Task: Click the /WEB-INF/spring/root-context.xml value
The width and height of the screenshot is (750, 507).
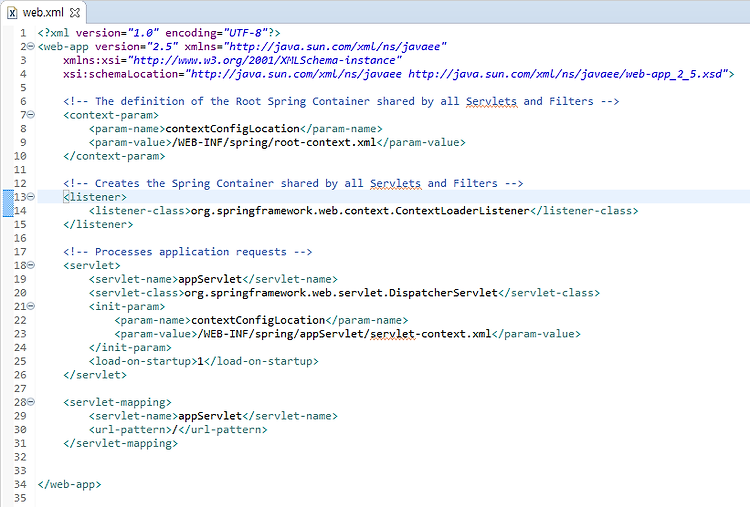Action: tap(274, 143)
